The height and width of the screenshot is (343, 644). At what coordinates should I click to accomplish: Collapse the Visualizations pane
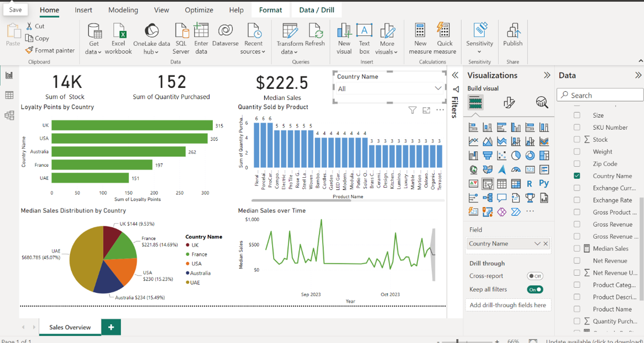click(547, 76)
